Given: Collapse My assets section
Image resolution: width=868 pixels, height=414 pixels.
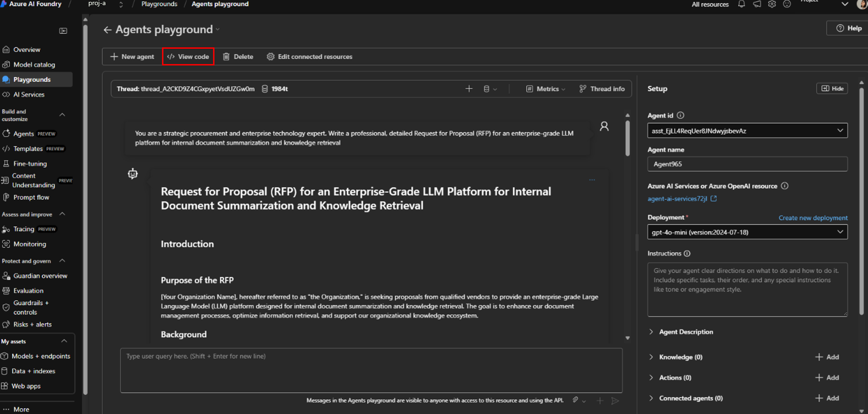Looking at the screenshot, I should [64, 341].
